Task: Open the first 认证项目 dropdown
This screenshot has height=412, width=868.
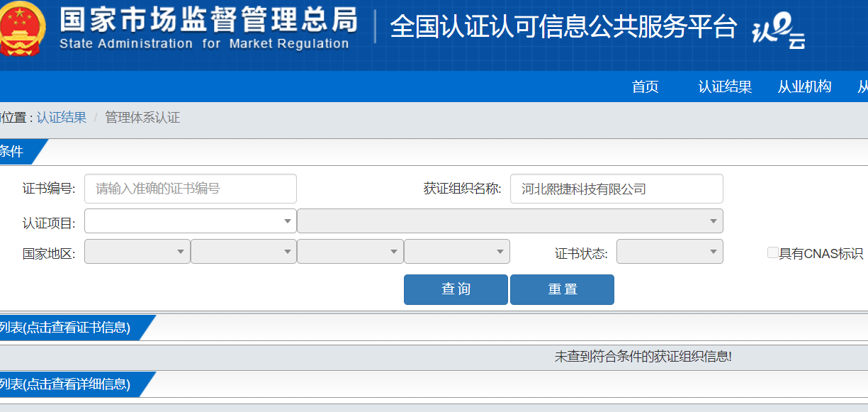Action: click(x=190, y=221)
